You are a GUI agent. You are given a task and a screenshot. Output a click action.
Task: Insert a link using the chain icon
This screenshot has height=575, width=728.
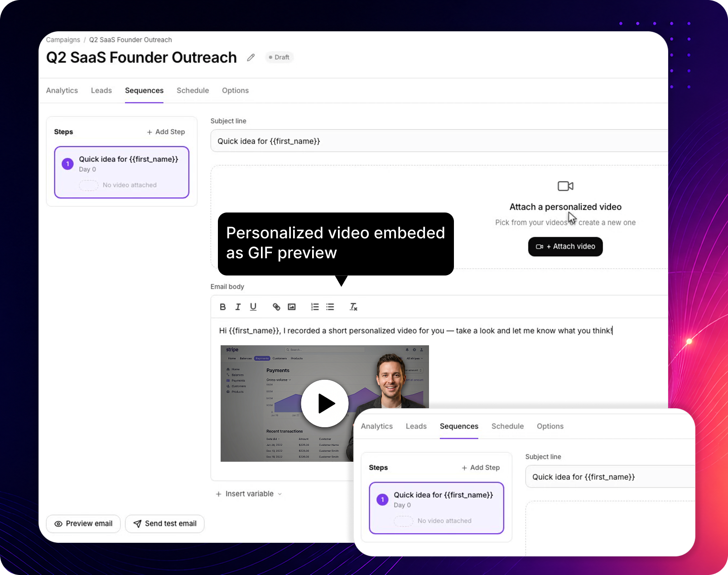click(276, 307)
